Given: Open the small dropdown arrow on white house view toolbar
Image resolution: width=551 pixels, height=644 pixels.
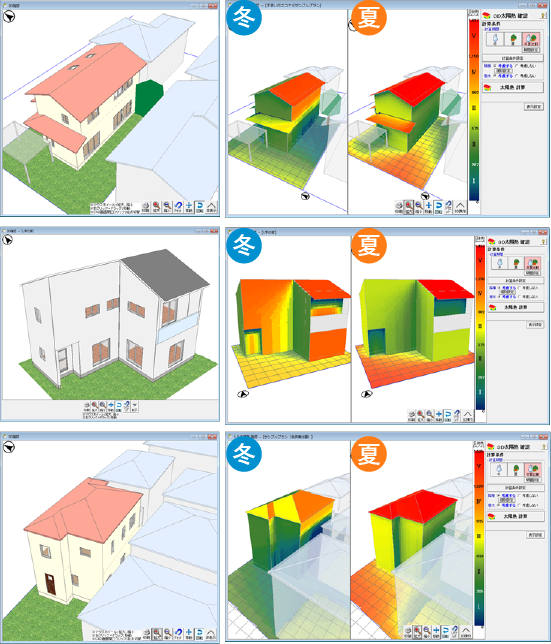Looking at the screenshot, I should click(135, 407).
